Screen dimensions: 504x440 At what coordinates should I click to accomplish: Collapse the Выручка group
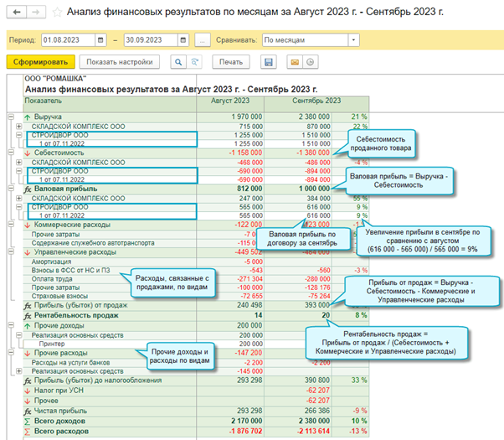tap(11, 116)
